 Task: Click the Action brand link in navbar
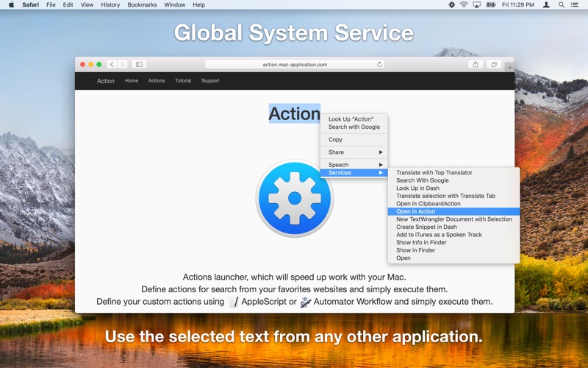click(106, 81)
